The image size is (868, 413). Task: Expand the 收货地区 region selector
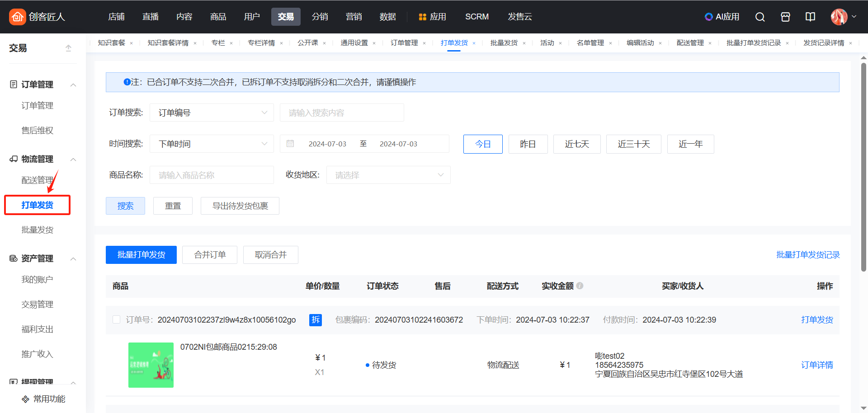pyautogui.click(x=389, y=175)
